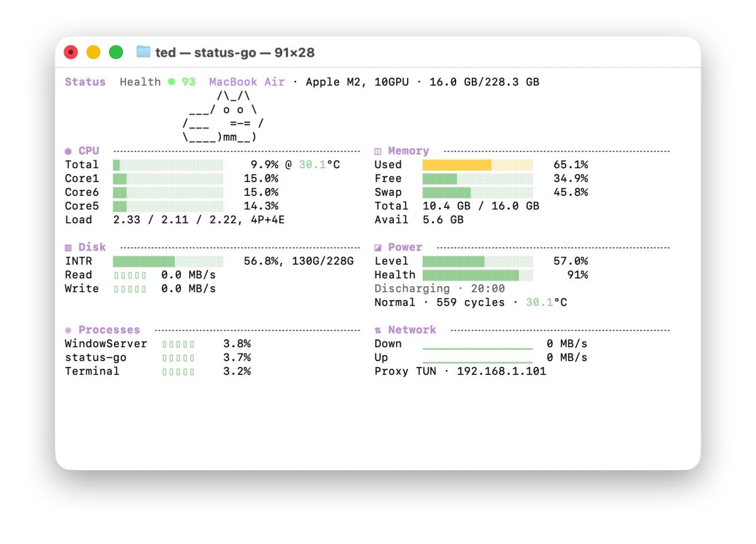Click the battery level value '57.0%'
Screen dimensions: 756x544
[571, 261]
